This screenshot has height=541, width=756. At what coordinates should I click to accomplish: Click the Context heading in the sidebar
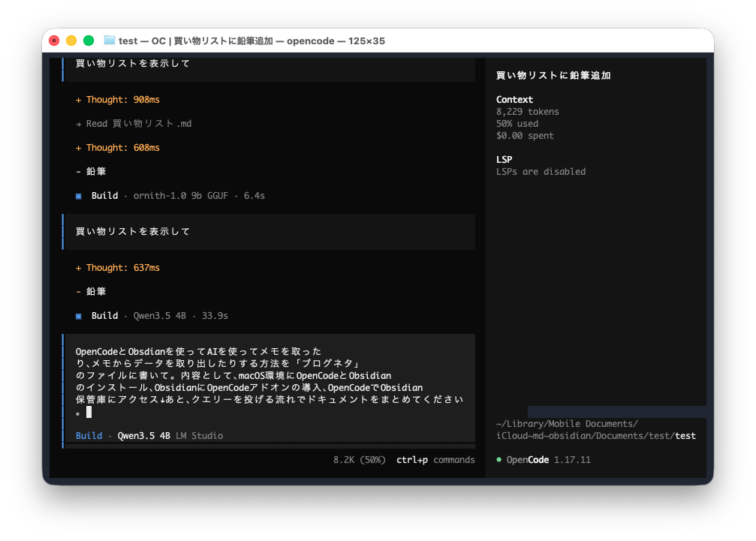click(x=514, y=99)
